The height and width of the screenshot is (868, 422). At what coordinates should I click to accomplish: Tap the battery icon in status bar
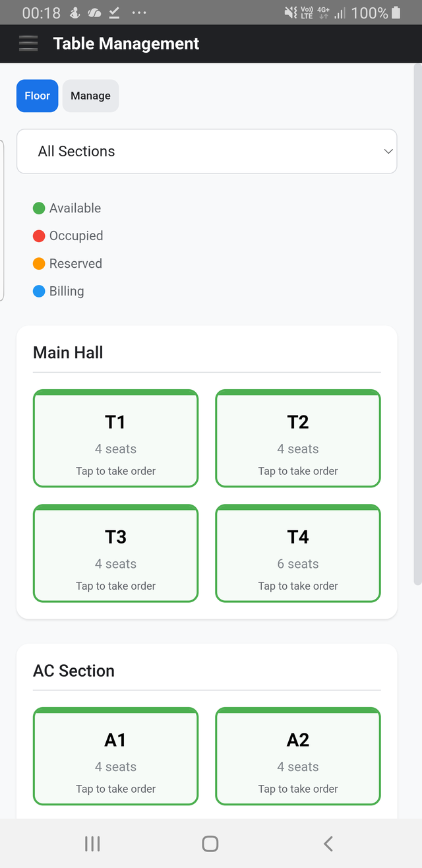coord(396,13)
